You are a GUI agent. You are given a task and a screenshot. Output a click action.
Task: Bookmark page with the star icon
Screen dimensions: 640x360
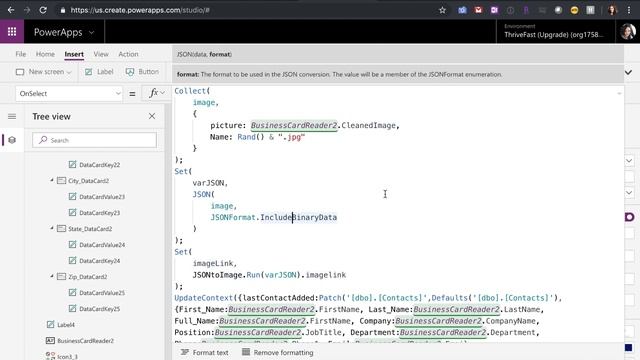pyautogui.click(x=442, y=10)
